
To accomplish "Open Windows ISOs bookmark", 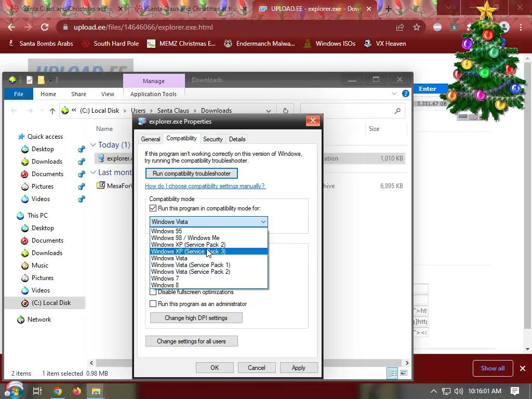I will 329,44.
